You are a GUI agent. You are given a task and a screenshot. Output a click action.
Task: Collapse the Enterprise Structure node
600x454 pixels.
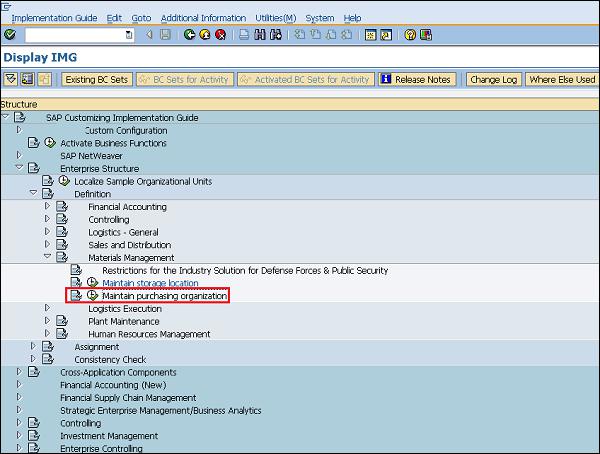(18, 168)
